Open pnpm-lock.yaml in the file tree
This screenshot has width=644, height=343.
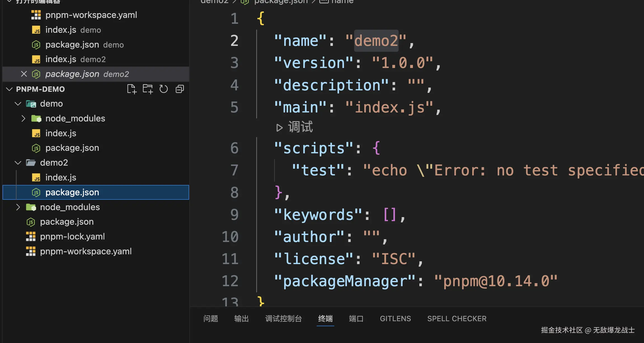click(72, 236)
